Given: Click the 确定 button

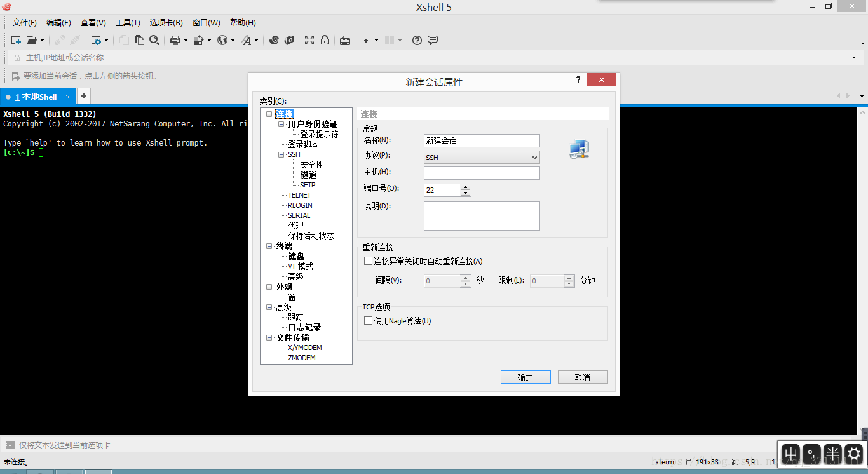Looking at the screenshot, I should 526,377.
